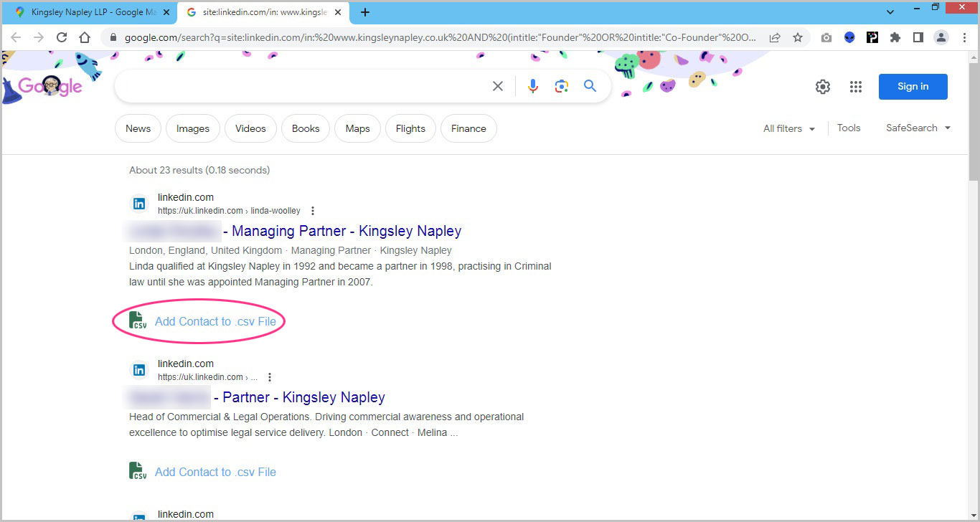Open the SafeSearch dropdown
The width and height of the screenshot is (980, 522).
(918, 128)
